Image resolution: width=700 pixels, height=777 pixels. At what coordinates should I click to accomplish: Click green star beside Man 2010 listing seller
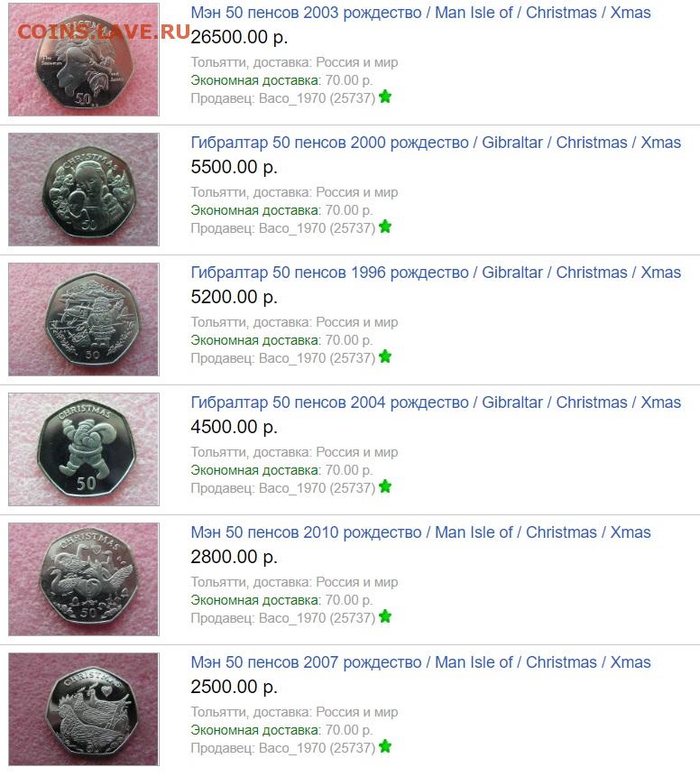[x=385, y=616]
